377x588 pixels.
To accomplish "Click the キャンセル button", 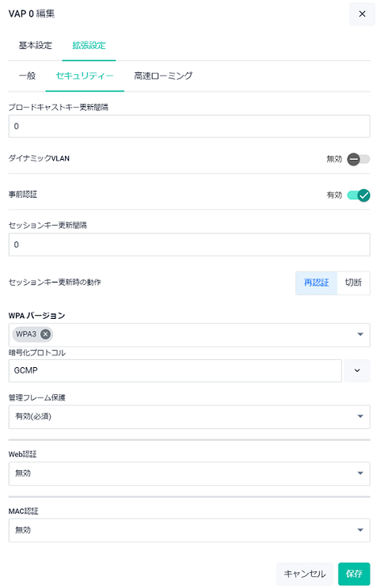I will 305,574.
